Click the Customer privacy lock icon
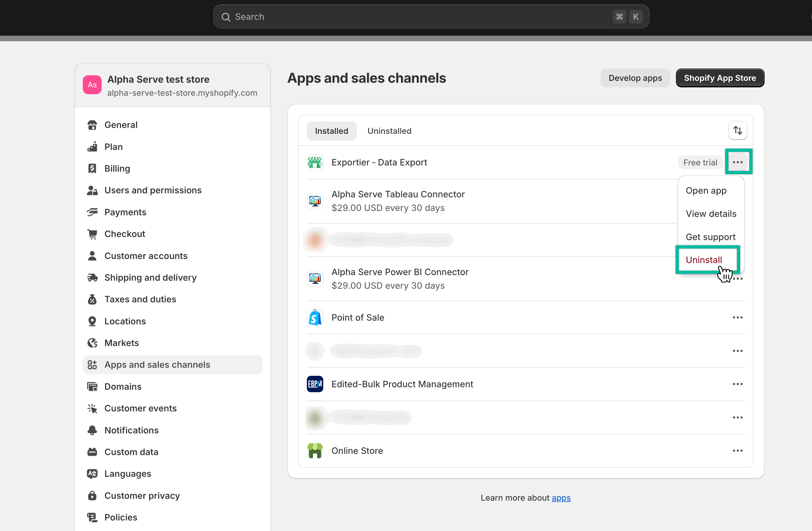Image resolution: width=812 pixels, height=531 pixels. click(x=92, y=496)
